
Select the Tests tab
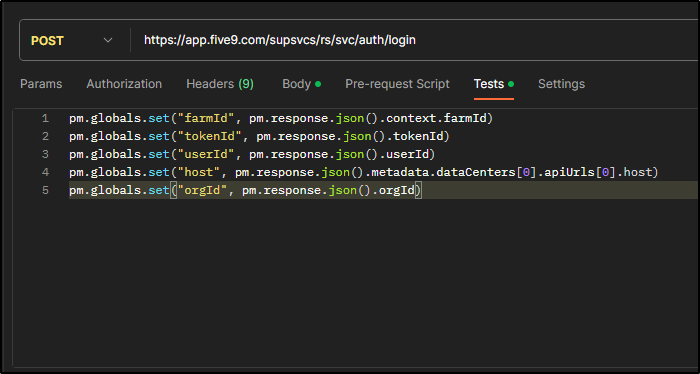[494, 84]
